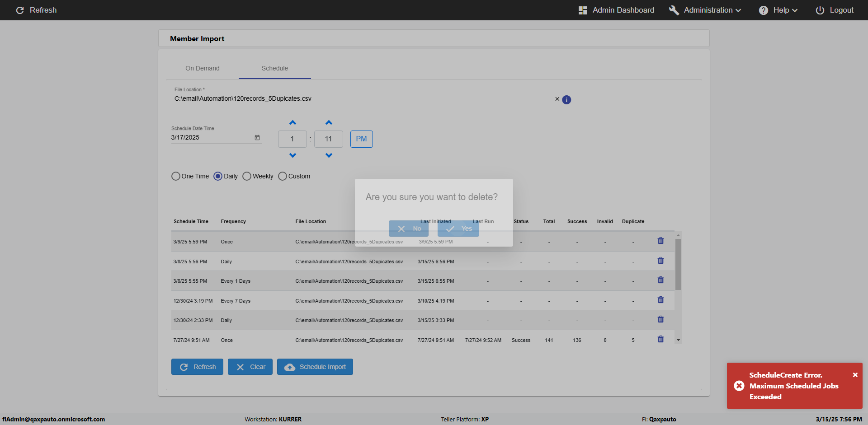The width and height of the screenshot is (868, 425).
Task: Click the top bar Refresh icon
Action: [x=20, y=10]
